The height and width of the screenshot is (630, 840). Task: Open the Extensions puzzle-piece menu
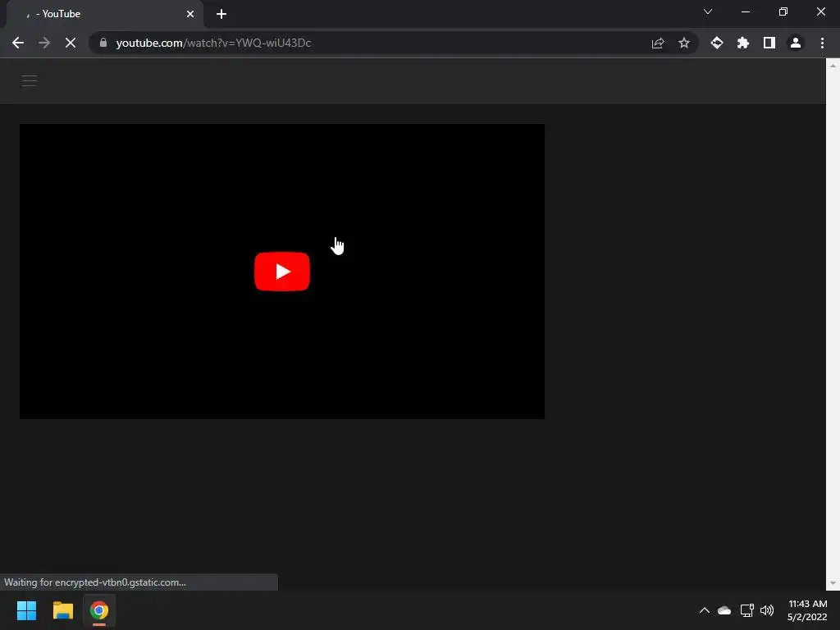pyautogui.click(x=743, y=43)
